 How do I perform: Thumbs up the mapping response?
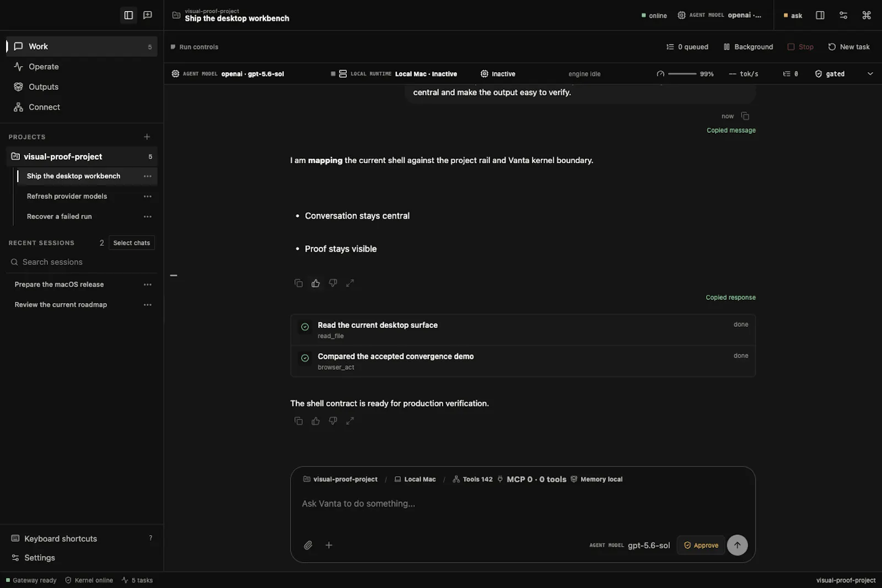(x=315, y=283)
